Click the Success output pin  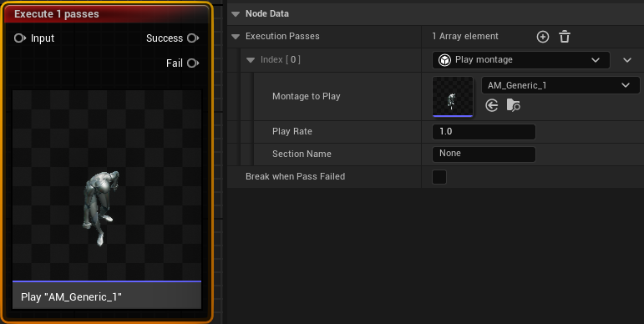click(x=193, y=38)
